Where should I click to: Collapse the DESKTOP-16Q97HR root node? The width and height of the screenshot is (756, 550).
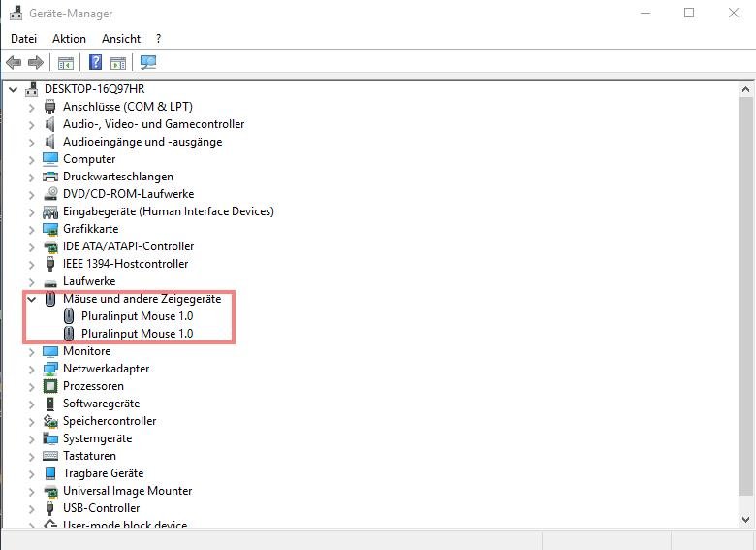pyautogui.click(x=13, y=89)
